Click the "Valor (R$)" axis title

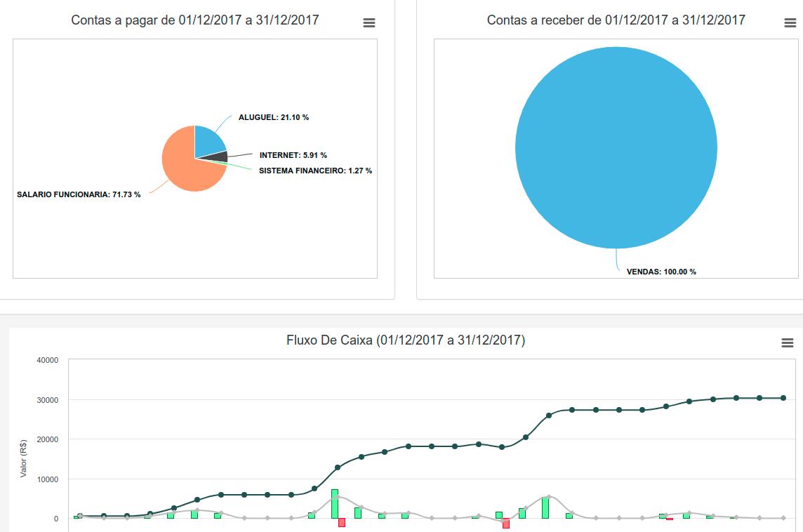(23, 458)
